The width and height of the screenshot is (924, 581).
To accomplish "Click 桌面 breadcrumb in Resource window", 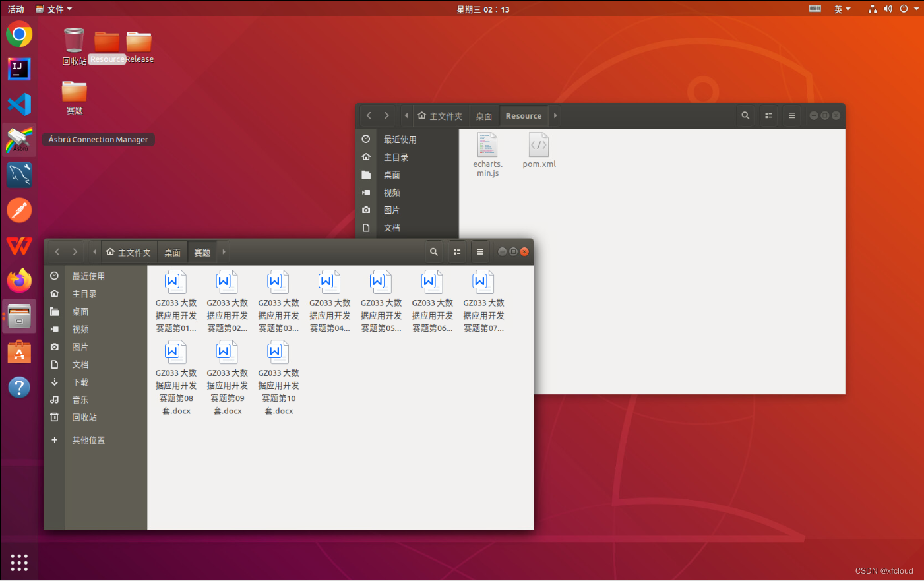I will pos(484,116).
